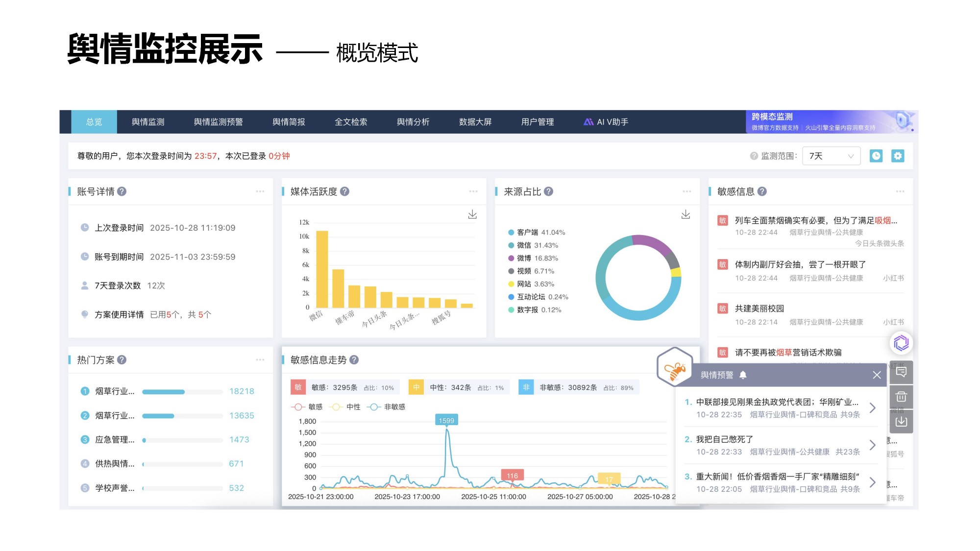Image resolution: width=980 pixels, height=551 pixels.
Task: Expand first alert about 中联部 news
Action: tap(872, 407)
